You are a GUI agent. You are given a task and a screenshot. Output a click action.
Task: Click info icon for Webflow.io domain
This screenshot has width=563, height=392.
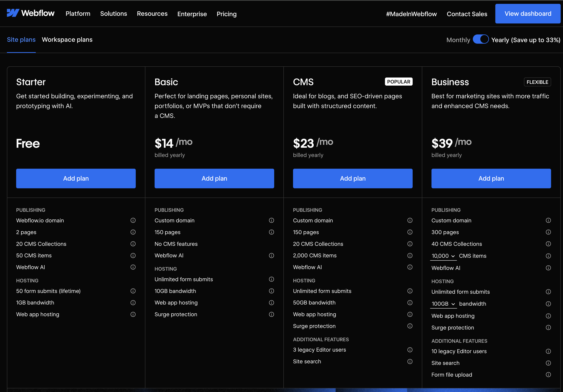point(133,220)
